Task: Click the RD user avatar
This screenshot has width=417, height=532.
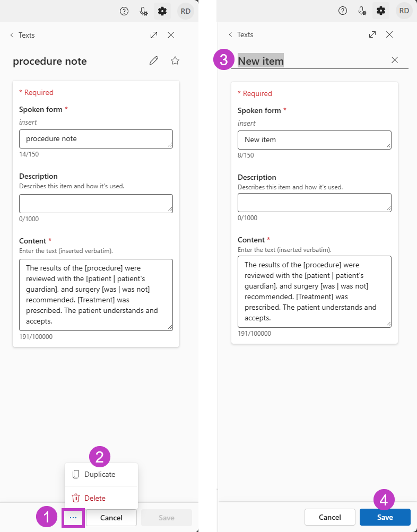Action: [185, 11]
